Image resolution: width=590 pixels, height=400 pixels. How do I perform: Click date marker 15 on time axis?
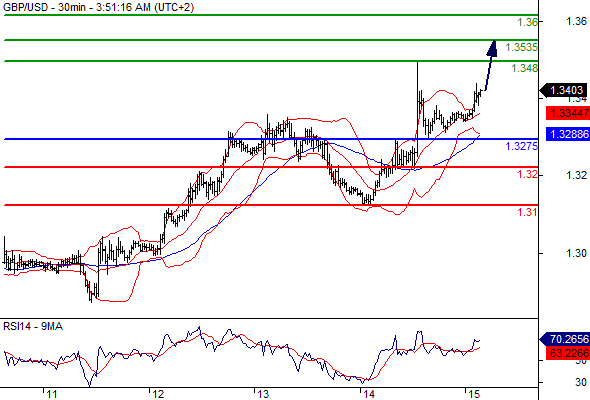(x=474, y=394)
